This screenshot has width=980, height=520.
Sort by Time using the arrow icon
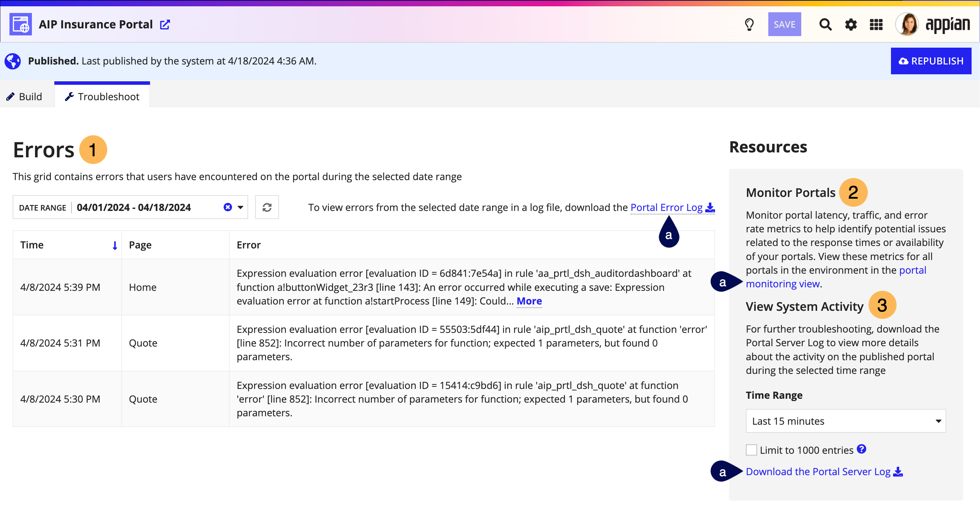pos(115,245)
